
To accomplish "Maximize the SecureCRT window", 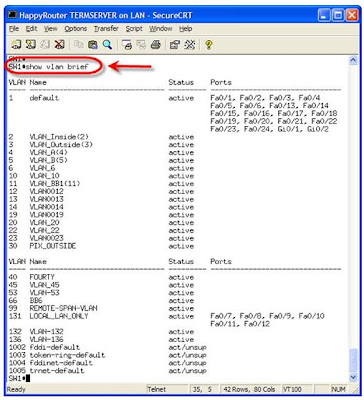I will [x=338, y=15].
